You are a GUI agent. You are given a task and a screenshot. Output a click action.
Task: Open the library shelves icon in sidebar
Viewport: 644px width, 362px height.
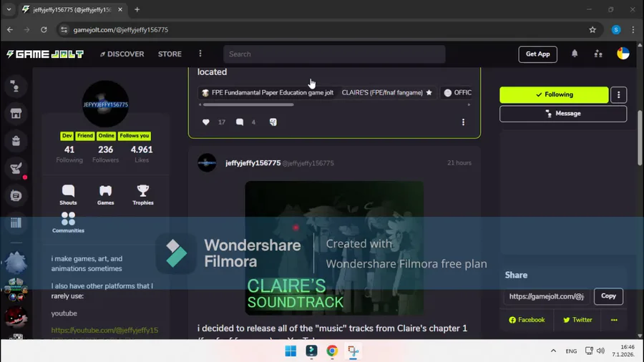point(16,223)
